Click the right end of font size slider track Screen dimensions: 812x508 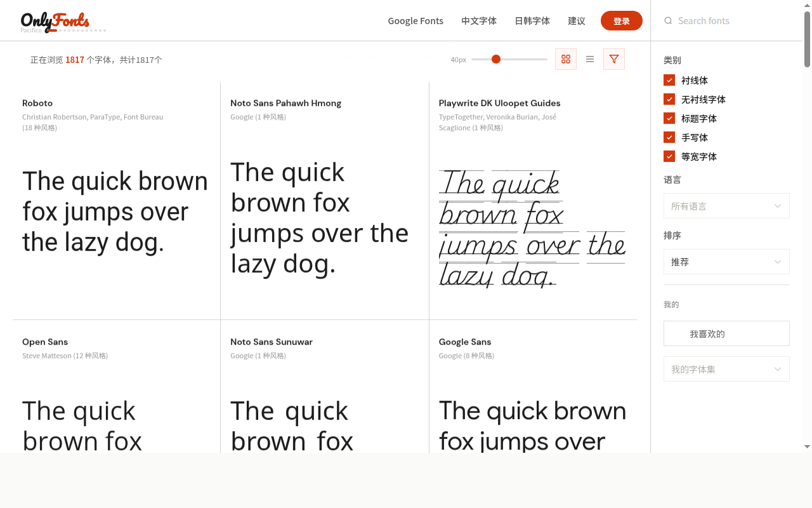coord(546,59)
